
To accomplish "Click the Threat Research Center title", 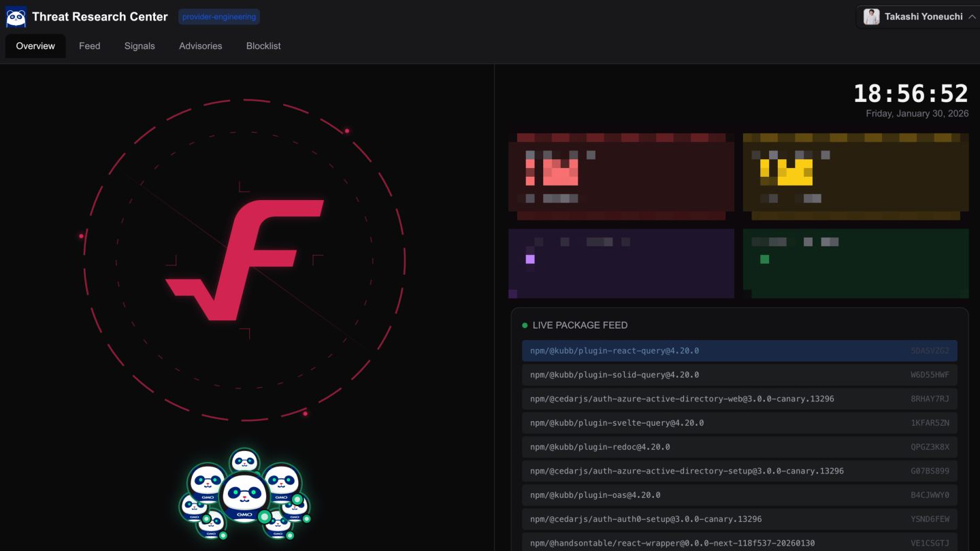I will click(100, 17).
